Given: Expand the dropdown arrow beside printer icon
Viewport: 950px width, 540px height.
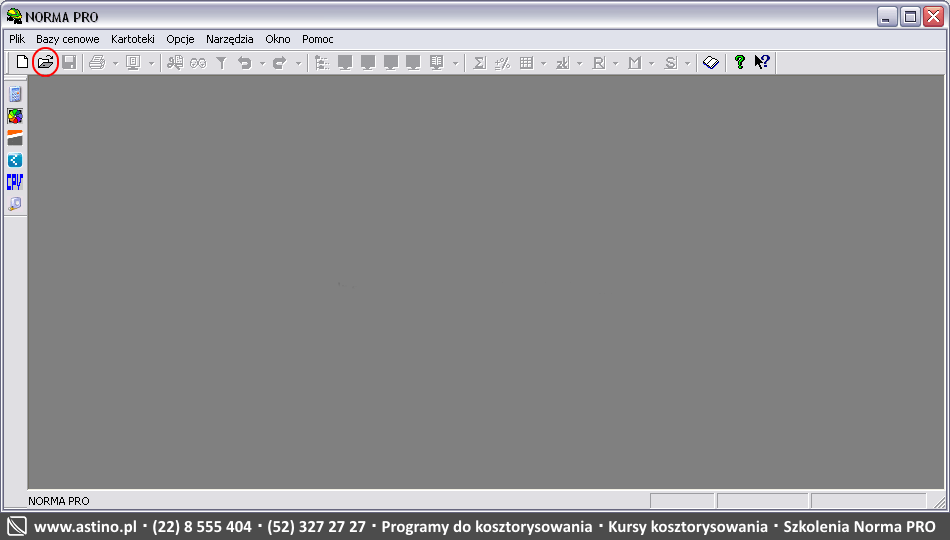Looking at the screenshot, I should point(115,63).
